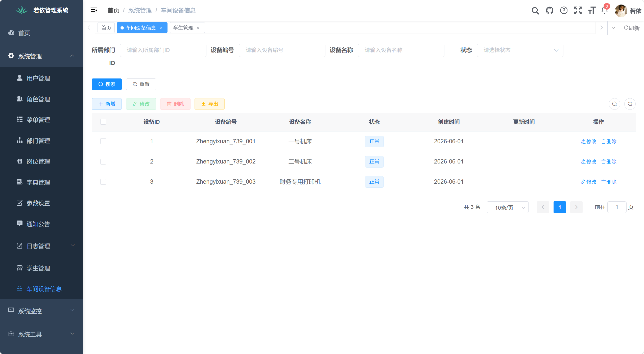This screenshot has width=644, height=354.
Task: Open 角色管理 in the sidebar
Action: click(42, 99)
